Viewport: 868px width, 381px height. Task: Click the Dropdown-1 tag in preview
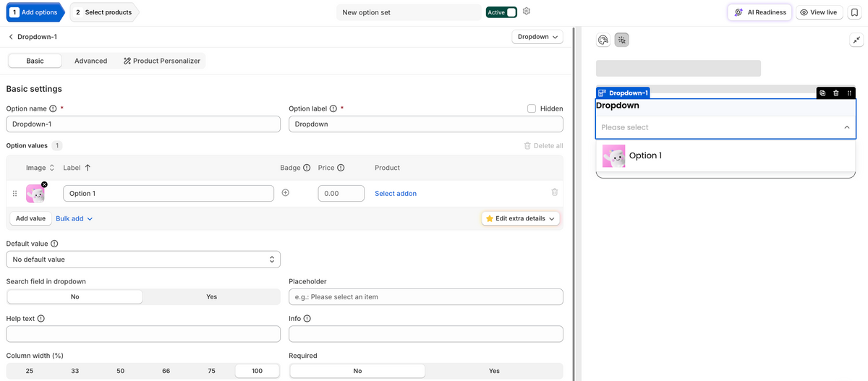pos(623,93)
